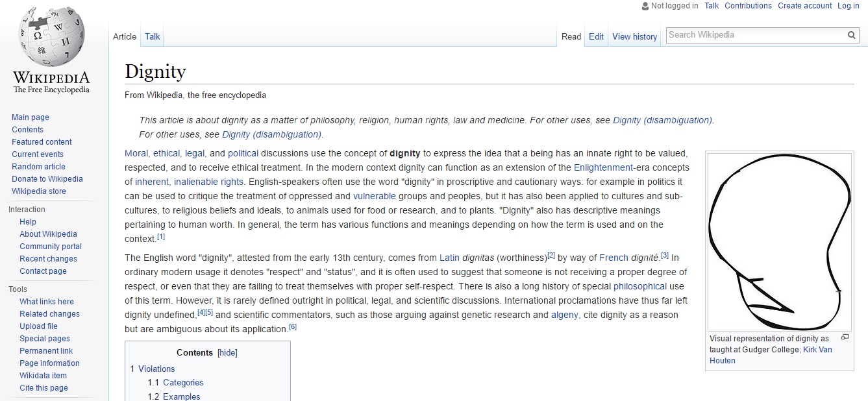Open a Random article
Viewport: 868px width, 401px height.
[38, 167]
